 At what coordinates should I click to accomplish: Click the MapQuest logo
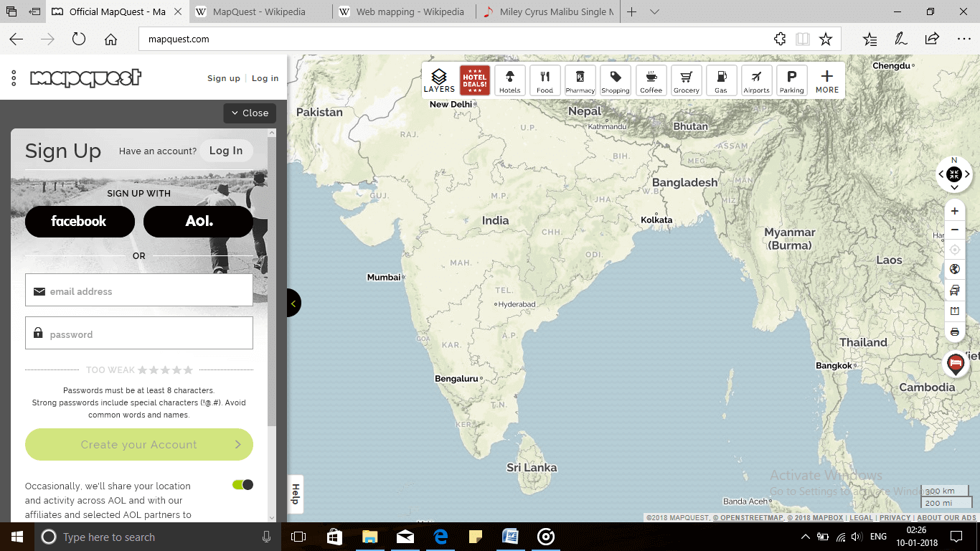coord(85,77)
